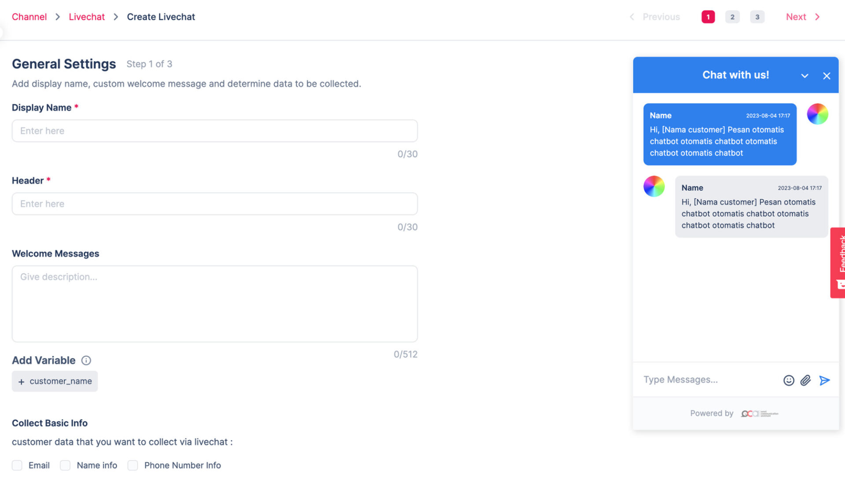
Task: Select the paperclip attachment icon
Action: (806, 380)
